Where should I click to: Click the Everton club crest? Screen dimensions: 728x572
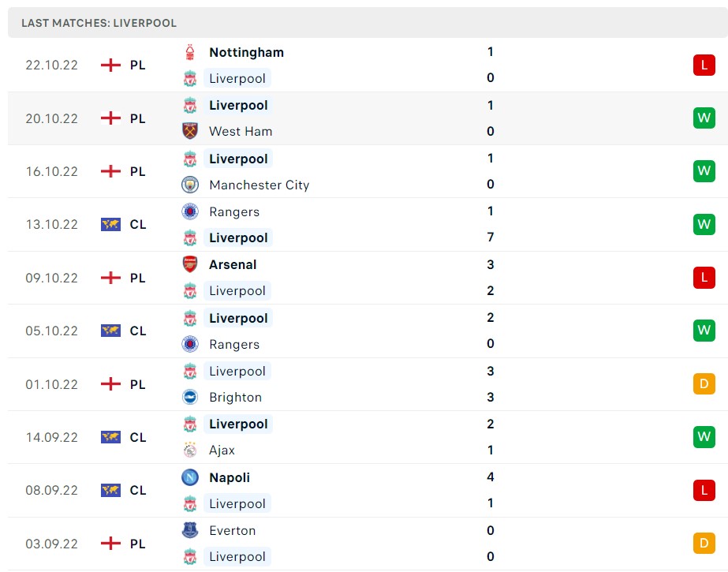190,530
